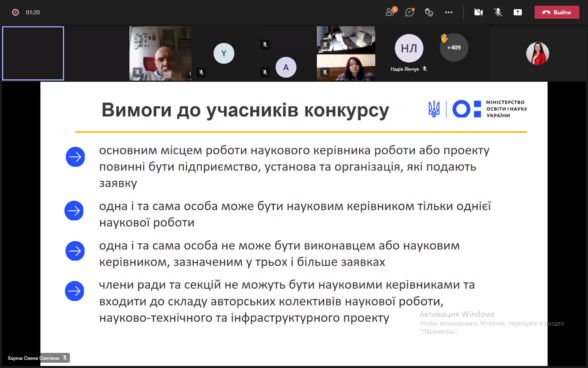Click muted mic icon left of A avatar
The image size is (588, 368).
pos(265,72)
